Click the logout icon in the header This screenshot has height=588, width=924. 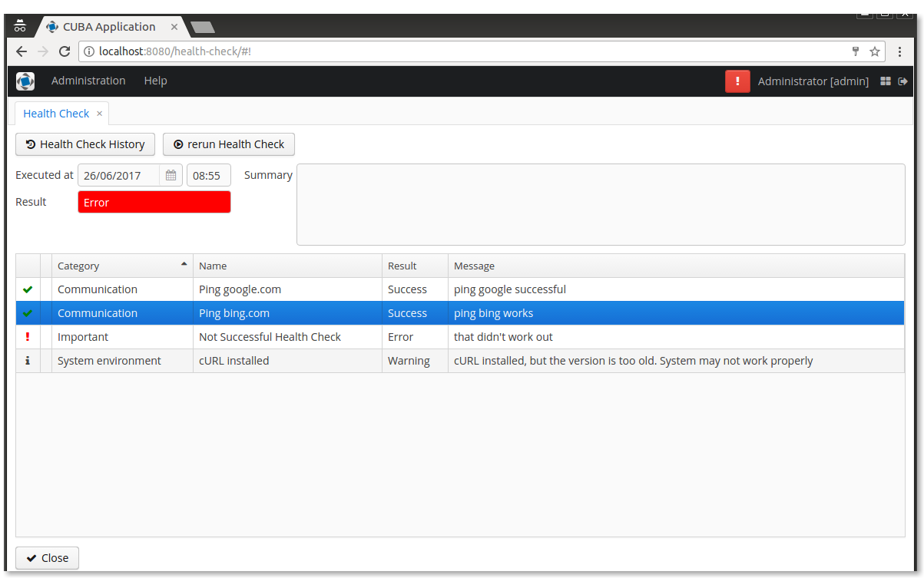(903, 81)
